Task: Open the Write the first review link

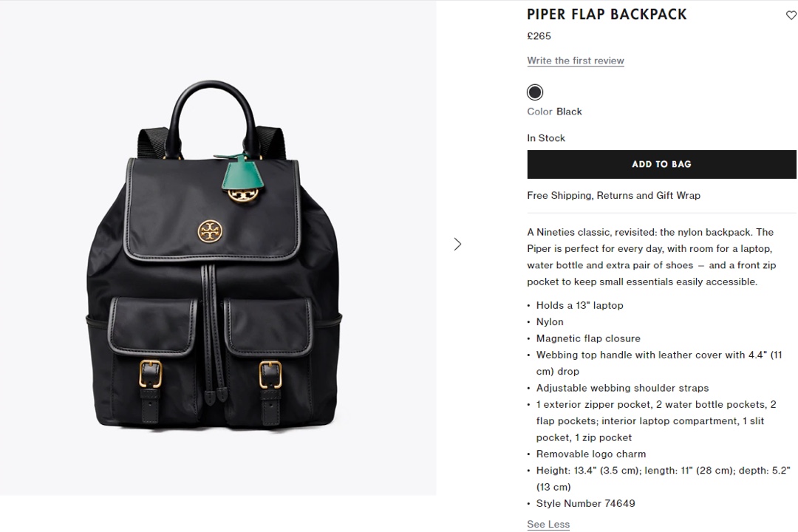Action: tap(576, 61)
